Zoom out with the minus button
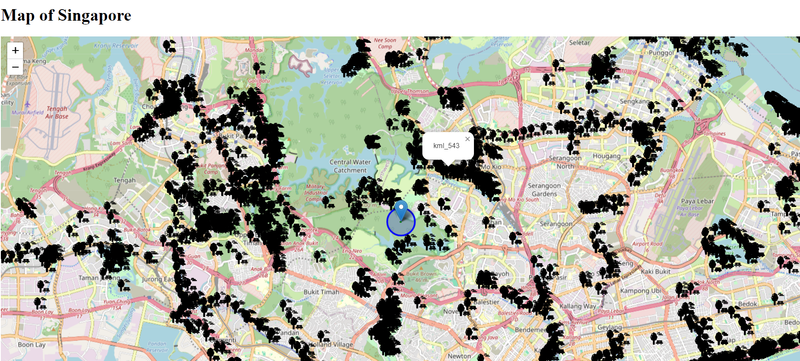800x361 pixels. point(15,67)
